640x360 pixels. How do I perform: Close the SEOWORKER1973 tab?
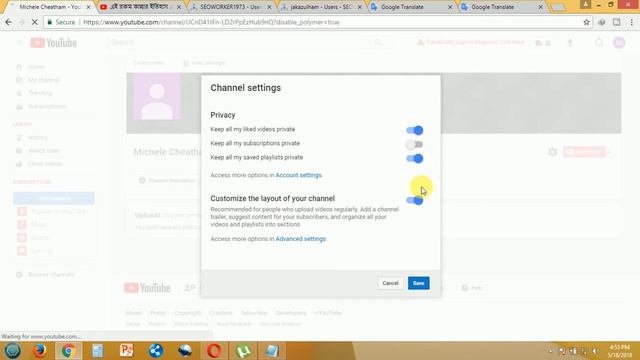(x=269, y=7)
